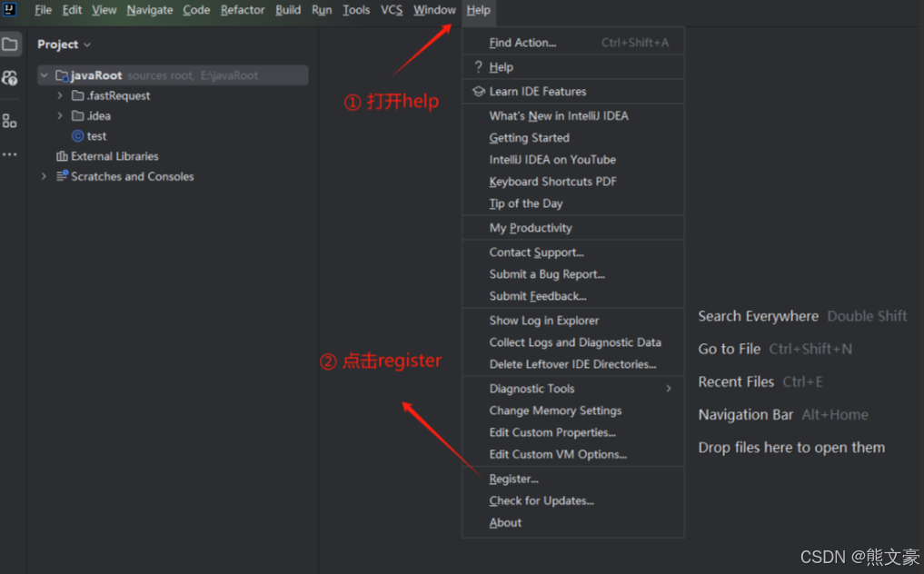The height and width of the screenshot is (574, 924).
Task: Open the Code menu
Action: click(x=196, y=10)
